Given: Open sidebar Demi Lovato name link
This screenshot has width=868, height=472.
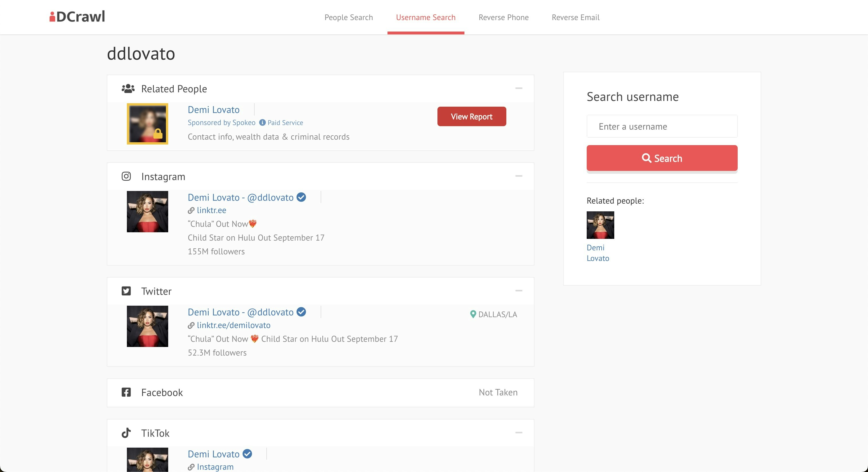Looking at the screenshot, I should [x=598, y=253].
